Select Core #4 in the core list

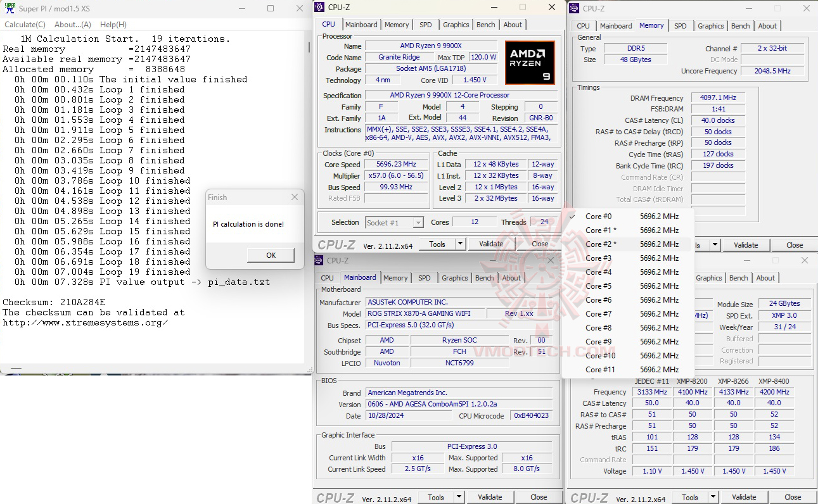628,272
